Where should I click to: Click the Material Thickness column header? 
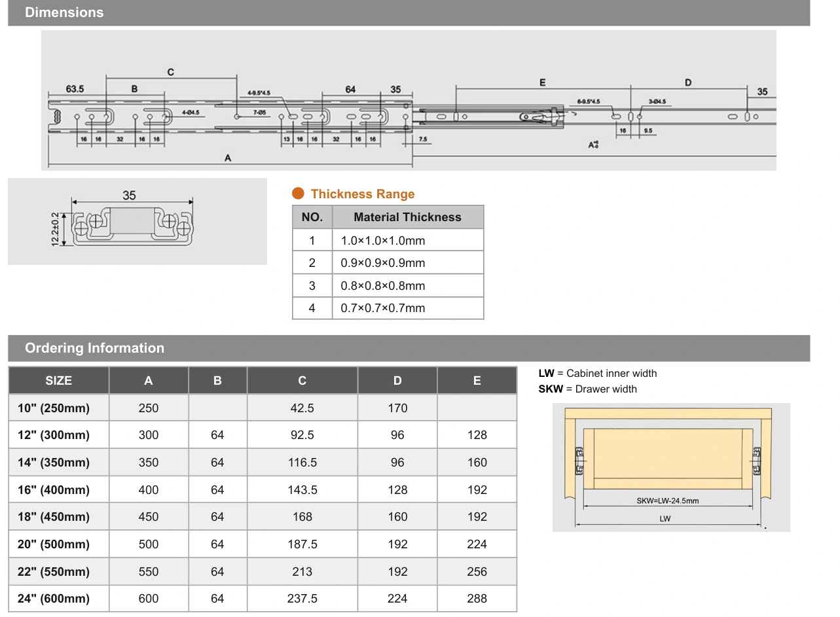click(408, 217)
